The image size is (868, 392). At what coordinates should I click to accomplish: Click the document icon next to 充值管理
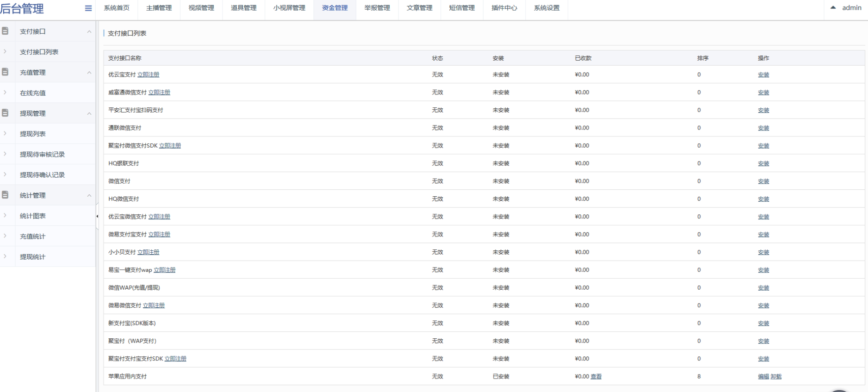click(x=5, y=72)
